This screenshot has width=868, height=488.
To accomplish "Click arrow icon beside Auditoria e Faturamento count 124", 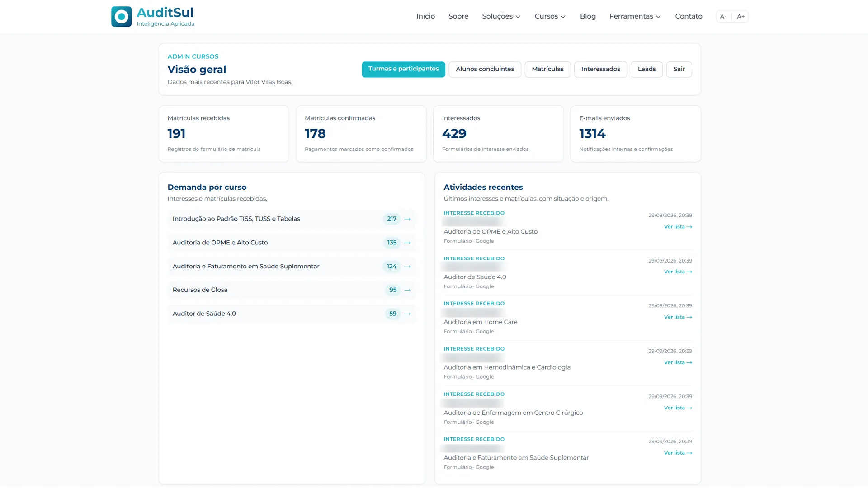I will pyautogui.click(x=407, y=267).
